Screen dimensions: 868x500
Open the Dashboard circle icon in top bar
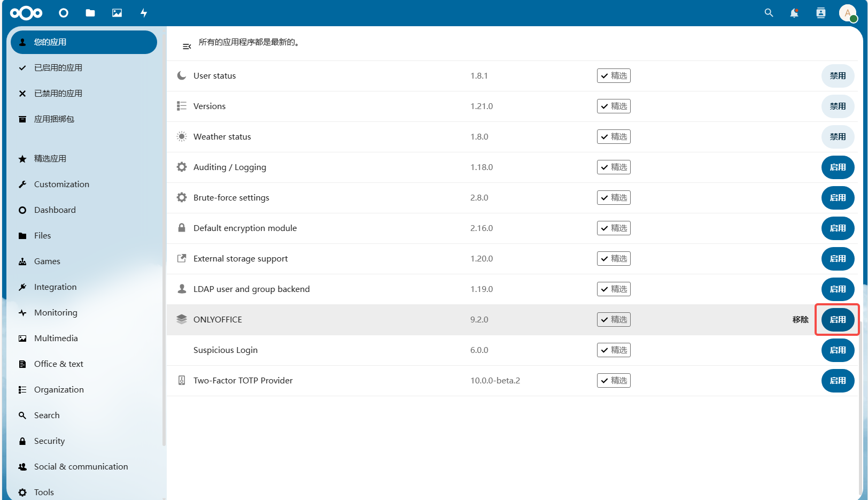point(64,13)
